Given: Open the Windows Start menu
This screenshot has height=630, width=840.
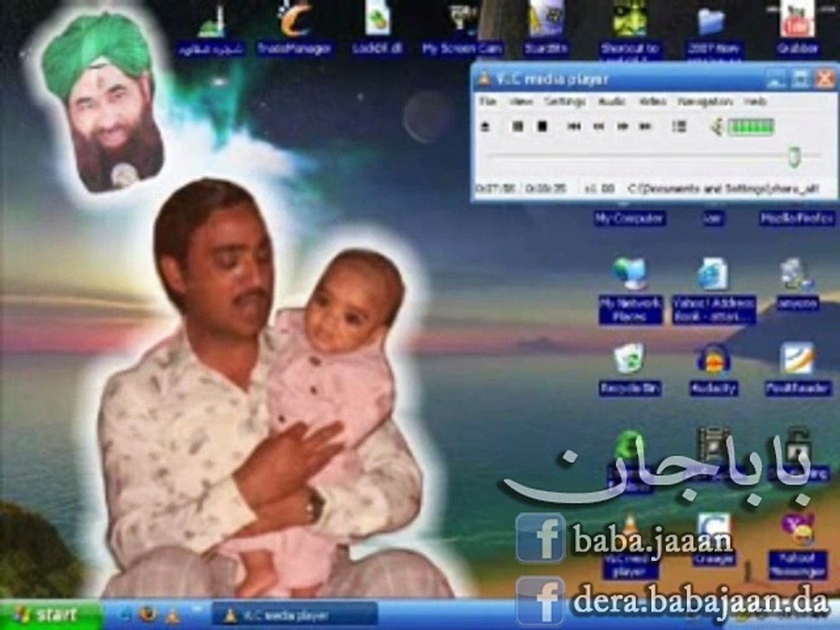Looking at the screenshot, I should pos(52,614).
